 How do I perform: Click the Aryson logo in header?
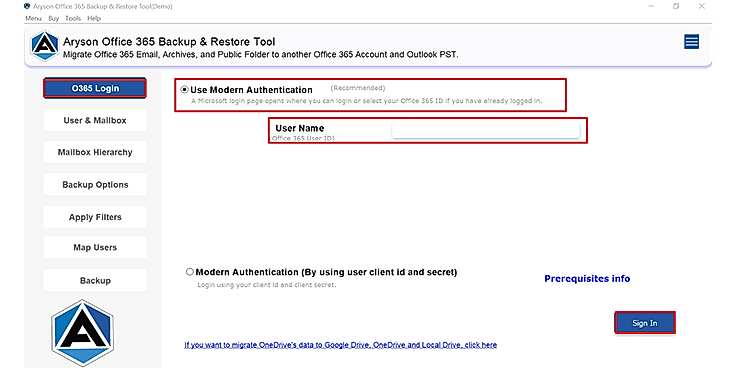(x=45, y=46)
